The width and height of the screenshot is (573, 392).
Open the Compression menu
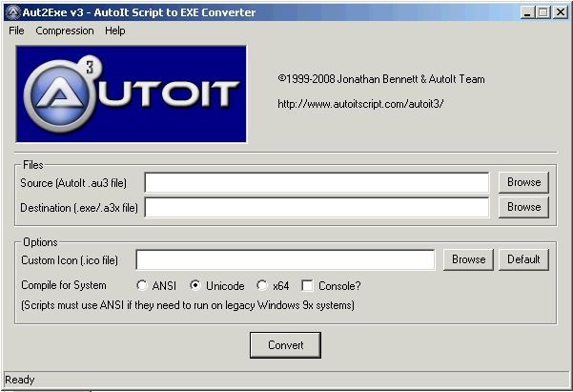(x=65, y=31)
